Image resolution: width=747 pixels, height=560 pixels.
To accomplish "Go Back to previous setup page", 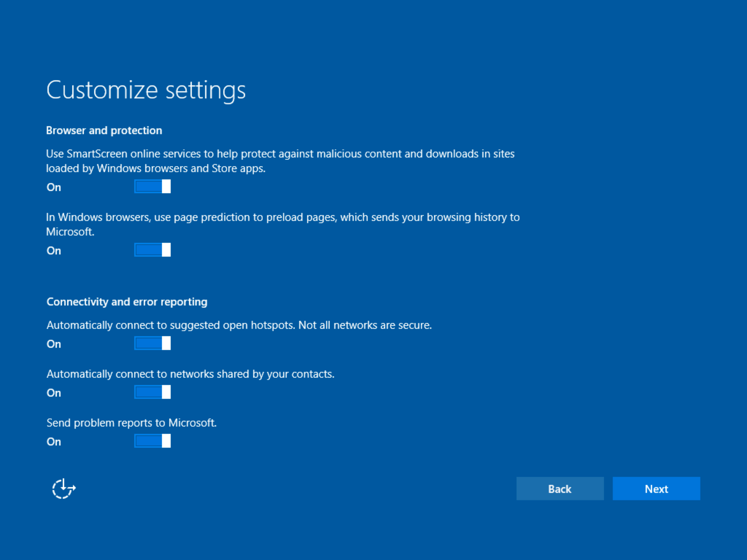I will (x=560, y=489).
